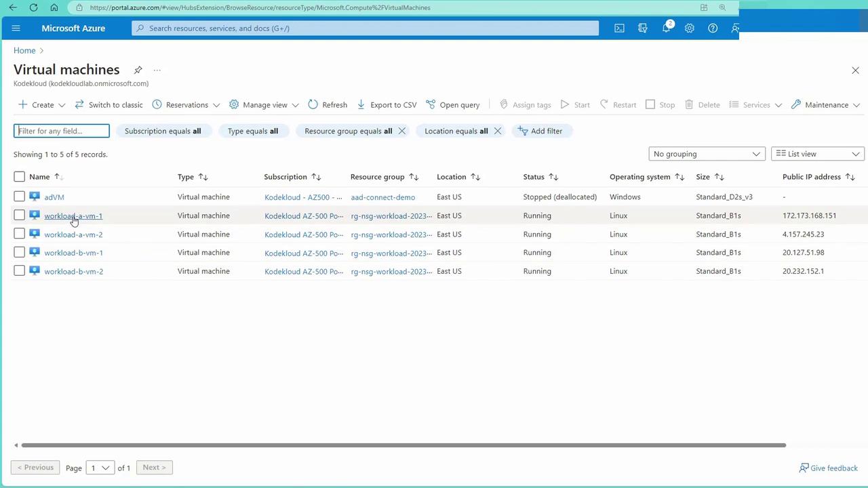Viewport: 868px width, 488px height.
Task: Open the notifications bell
Action: click(x=666, y=28)
